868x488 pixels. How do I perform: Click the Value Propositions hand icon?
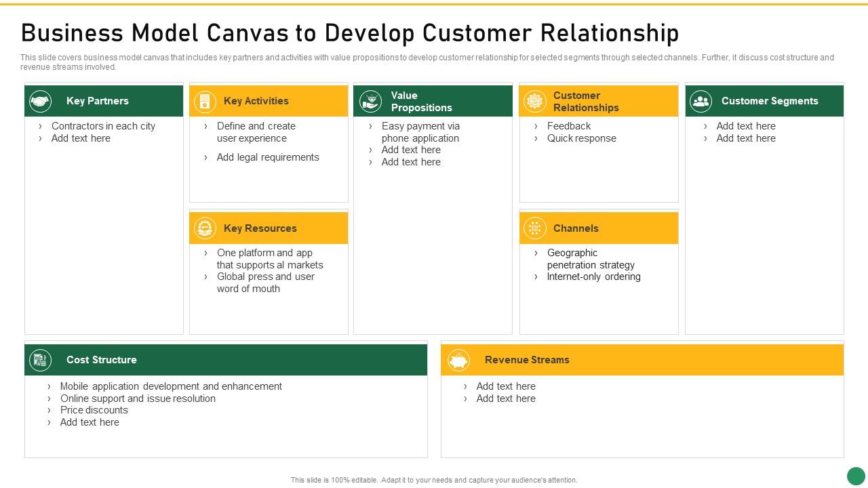click(371, 101)
